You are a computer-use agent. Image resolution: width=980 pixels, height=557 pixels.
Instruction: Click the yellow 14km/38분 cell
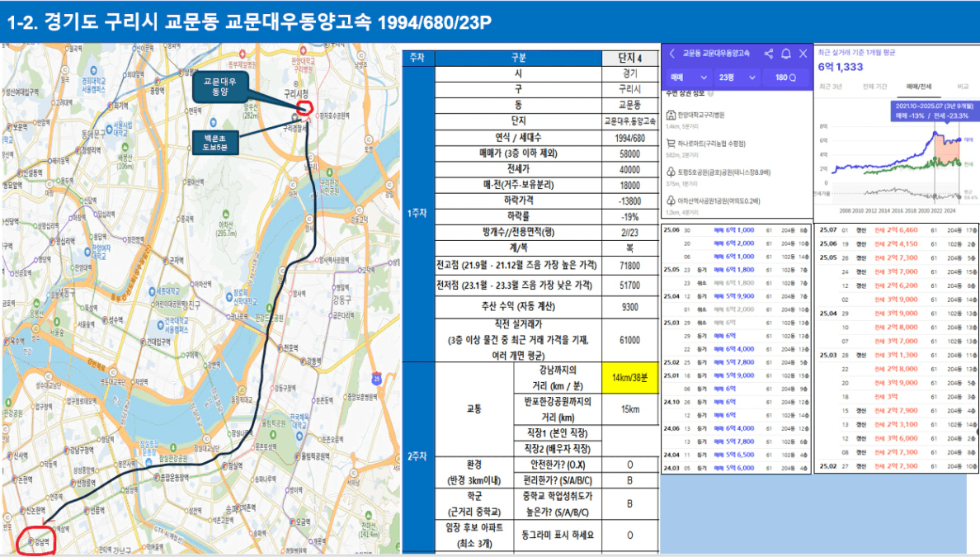point(630,378)
